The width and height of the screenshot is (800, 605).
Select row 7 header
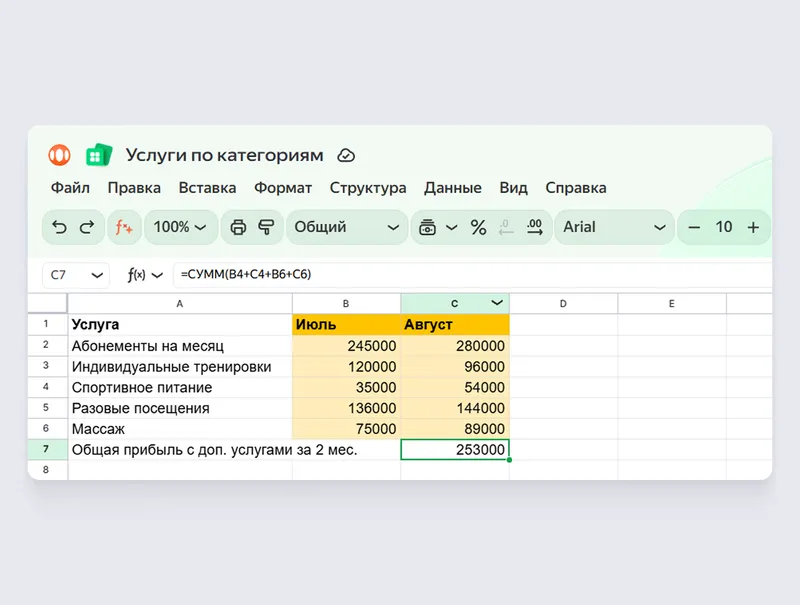pyautogui.click(x=46, y=449)
